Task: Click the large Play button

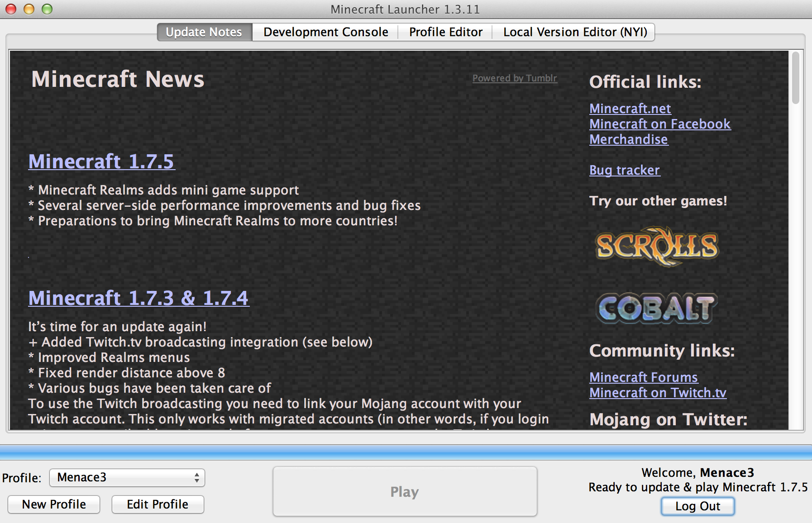Action: [x=405, y=492]
